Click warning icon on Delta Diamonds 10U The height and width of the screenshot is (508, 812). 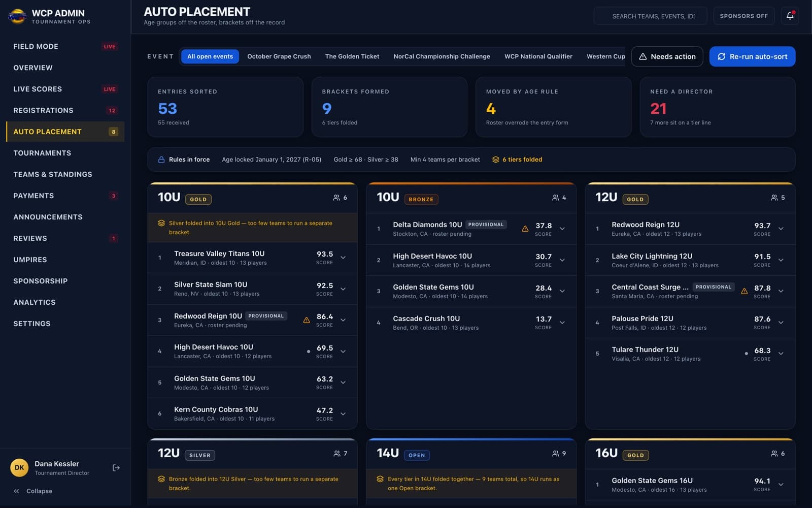525,229
